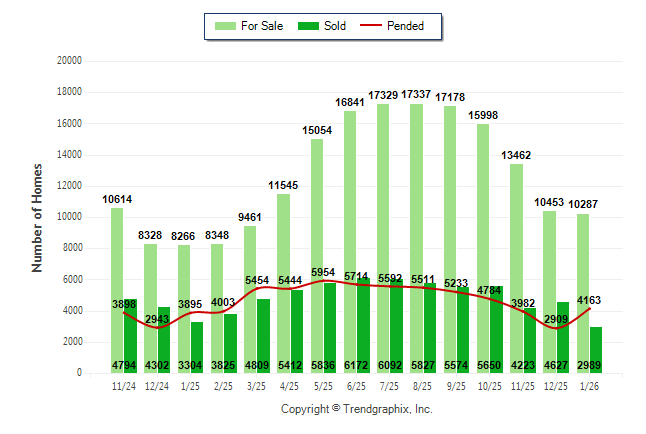Click the 20000 y-axis tick label

pos(68,61)
